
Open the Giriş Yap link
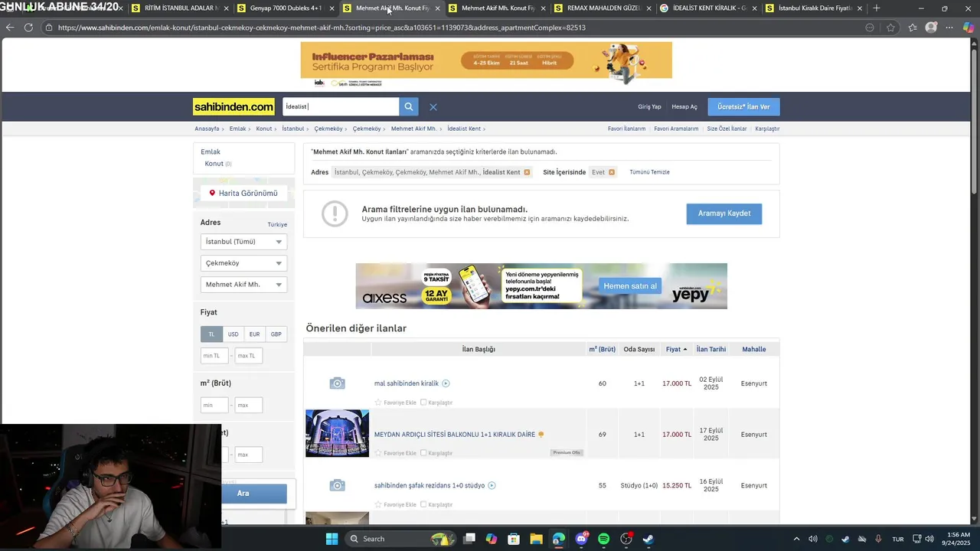click(x=649, y=107)
